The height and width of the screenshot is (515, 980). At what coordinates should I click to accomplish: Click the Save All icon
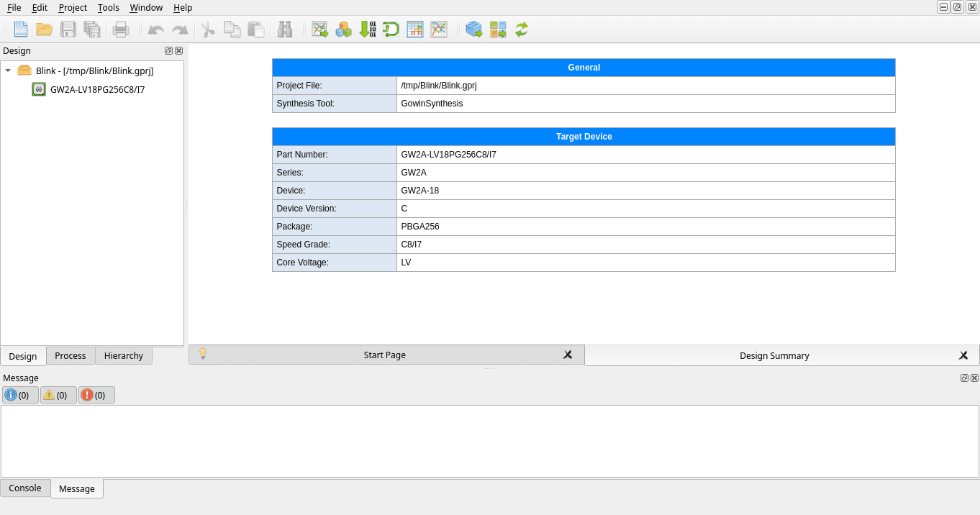[92, 29]
